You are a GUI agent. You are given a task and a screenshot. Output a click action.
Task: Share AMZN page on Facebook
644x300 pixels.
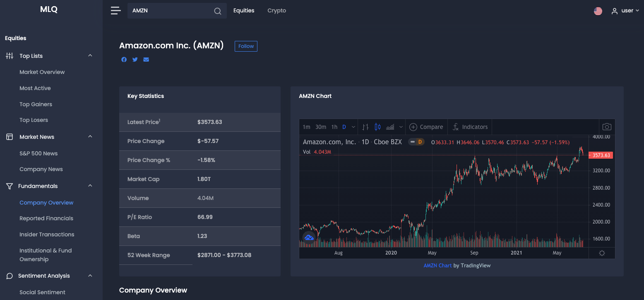(124, 60)
